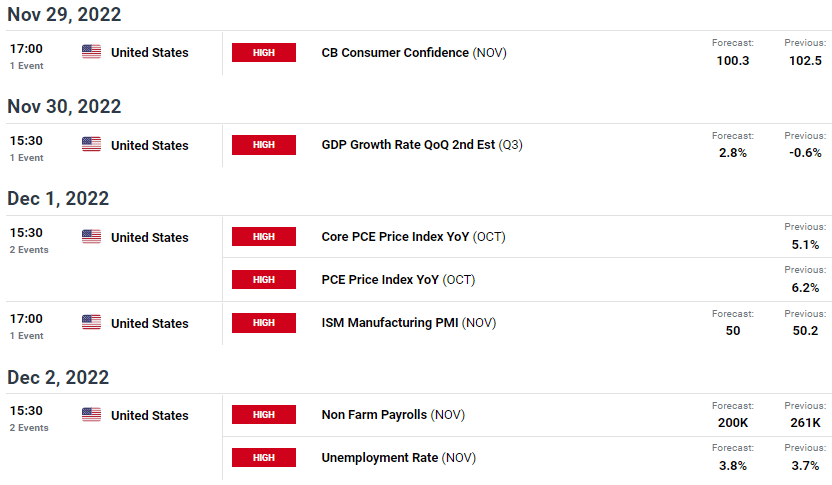The width and height of the screenshot is (832, 485).
Task: Open Non Farm Payrolls (NOV) event
Action: [x=393, y=414]
